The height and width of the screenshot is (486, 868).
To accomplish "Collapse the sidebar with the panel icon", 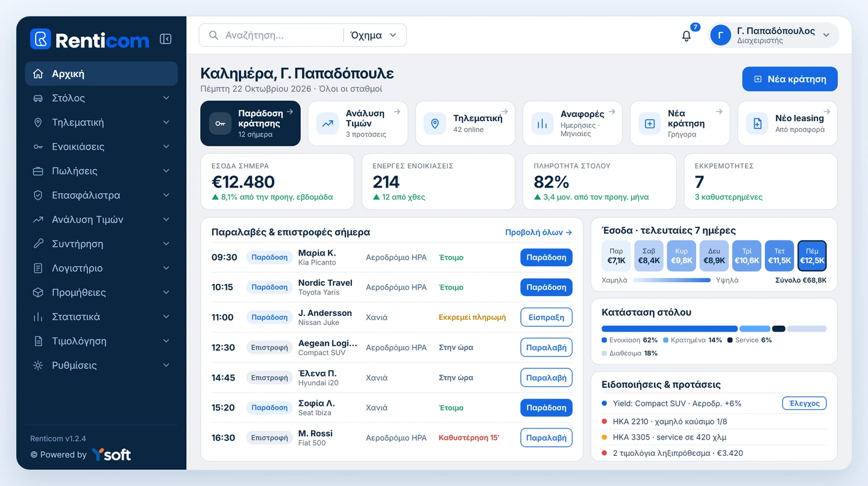I will [x=166, y=39].
